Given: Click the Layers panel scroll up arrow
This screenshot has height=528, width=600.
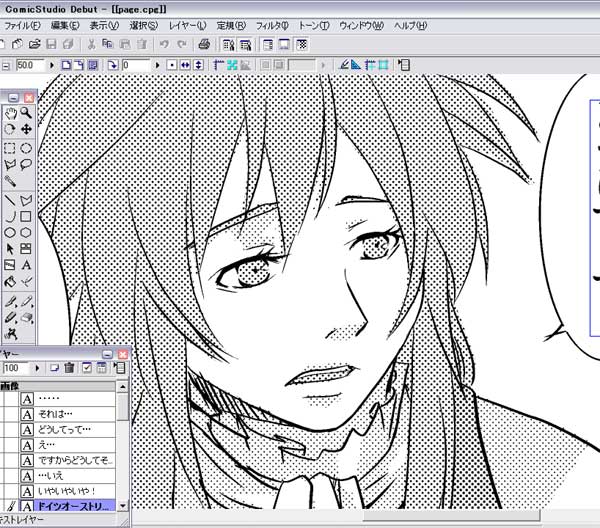Looking at the screenshot, I should (122, 387).
